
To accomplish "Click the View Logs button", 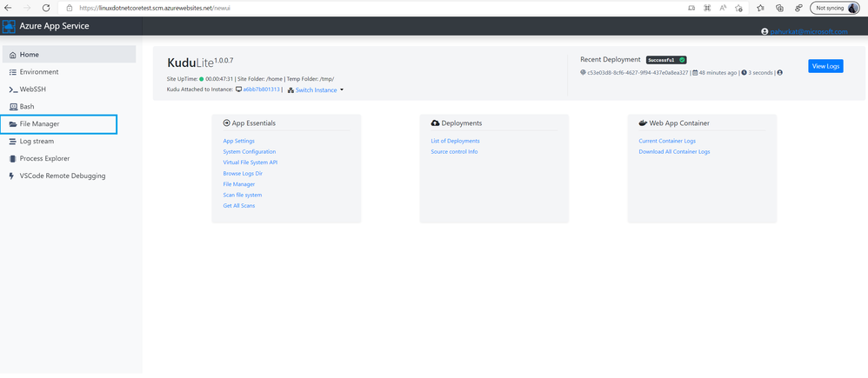I will coord(825,66).
